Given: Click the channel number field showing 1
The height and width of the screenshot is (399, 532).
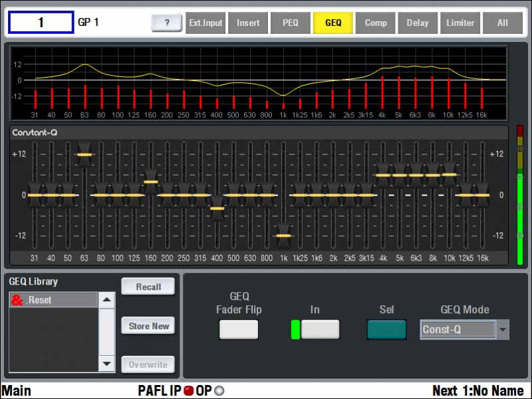Looking at the screenshot, I should [x=41, y=23].
